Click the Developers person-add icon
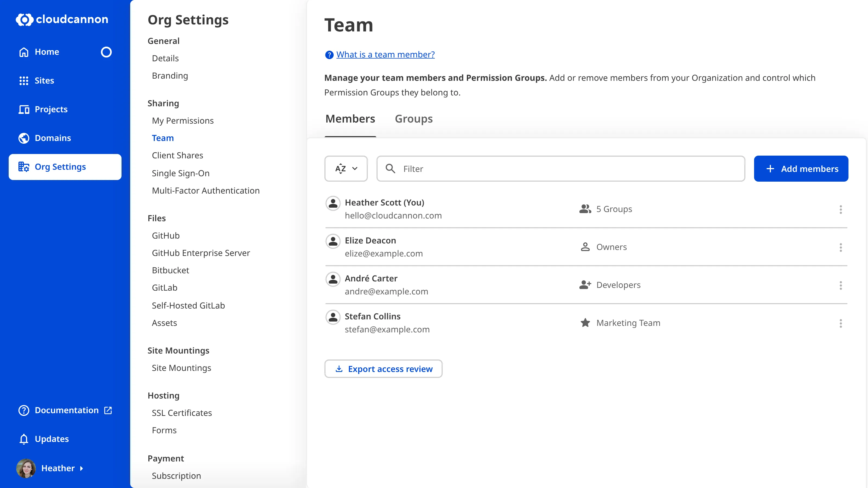Viewport: 868px width, 488px height. coord(585,285)
